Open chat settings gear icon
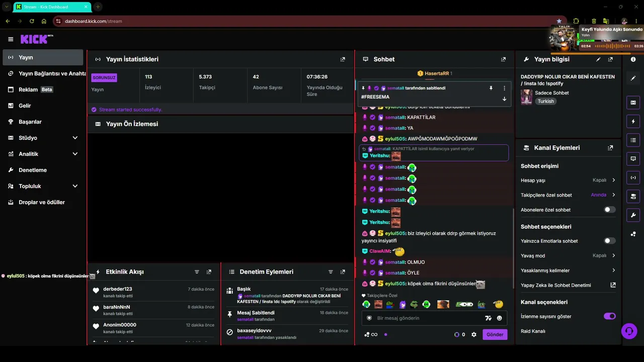Screen dimensions: 644x362 (473, 334)
